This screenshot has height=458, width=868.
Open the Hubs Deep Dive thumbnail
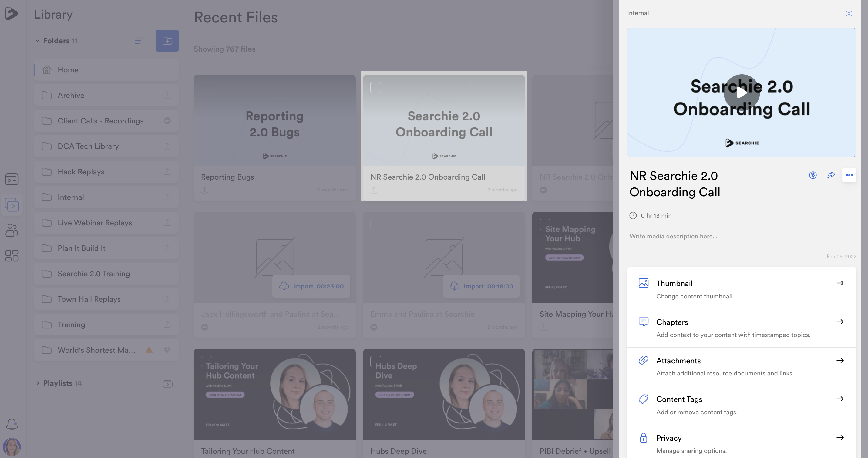pyautogui.click(x=444, y=394)
